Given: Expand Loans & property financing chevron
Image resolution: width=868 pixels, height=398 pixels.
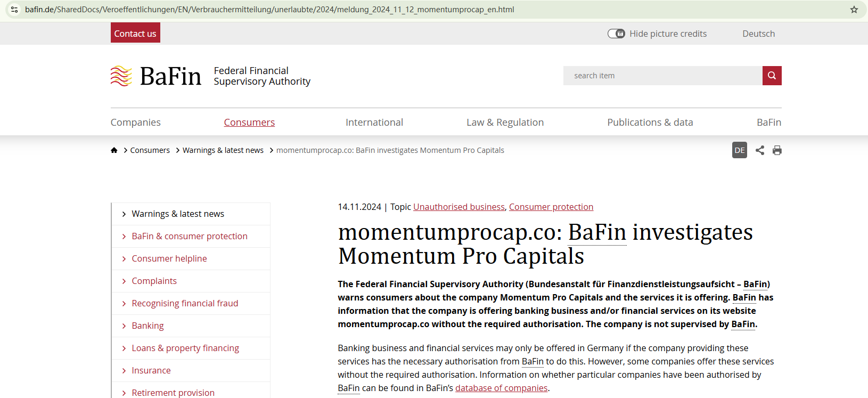Looking at the screenshot, I should (x=124, y=348).
